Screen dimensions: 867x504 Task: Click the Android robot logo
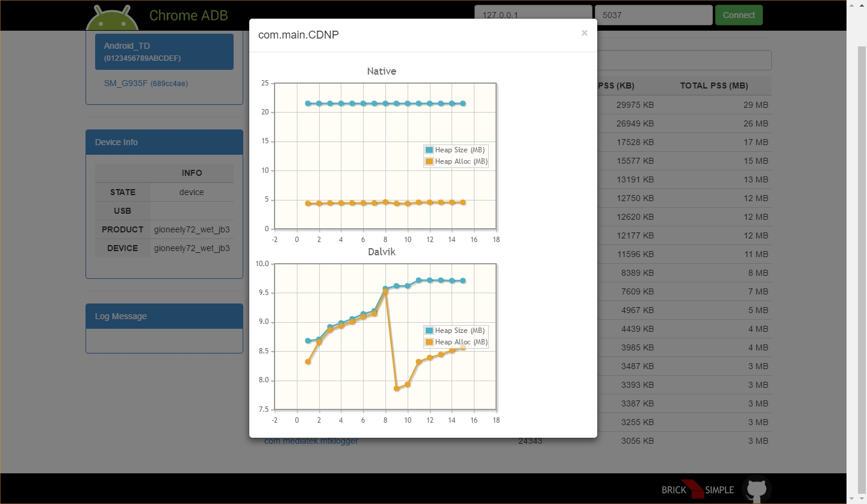[x=108, y=18]
